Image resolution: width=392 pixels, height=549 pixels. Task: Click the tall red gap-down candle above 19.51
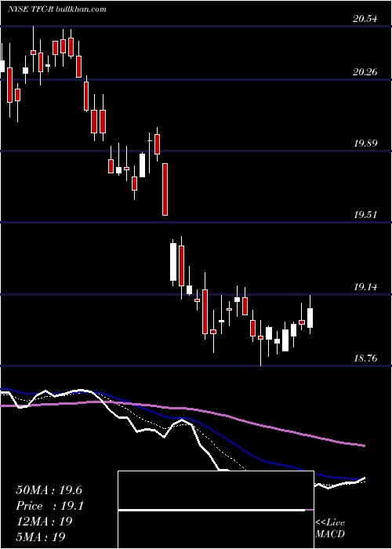165,189
